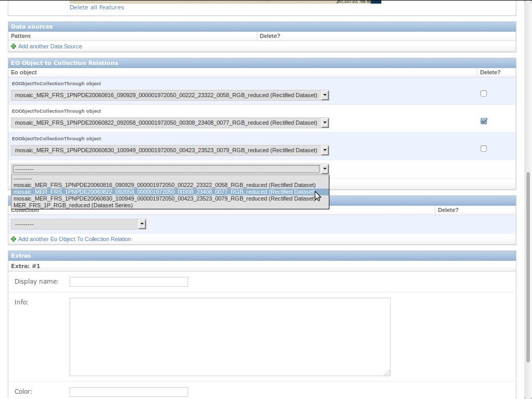Click the Data sources section header
Screen dimensions: 532x399
coord(262,26)
